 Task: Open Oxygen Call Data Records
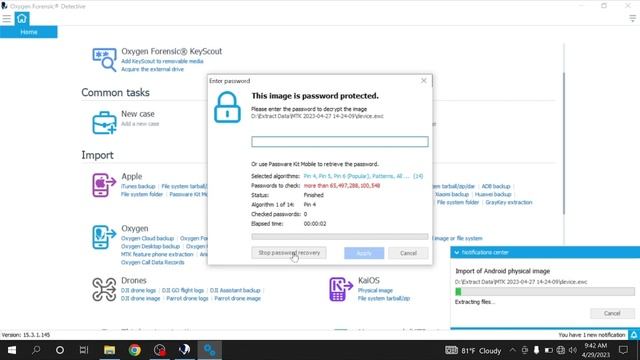pos(152,262)
